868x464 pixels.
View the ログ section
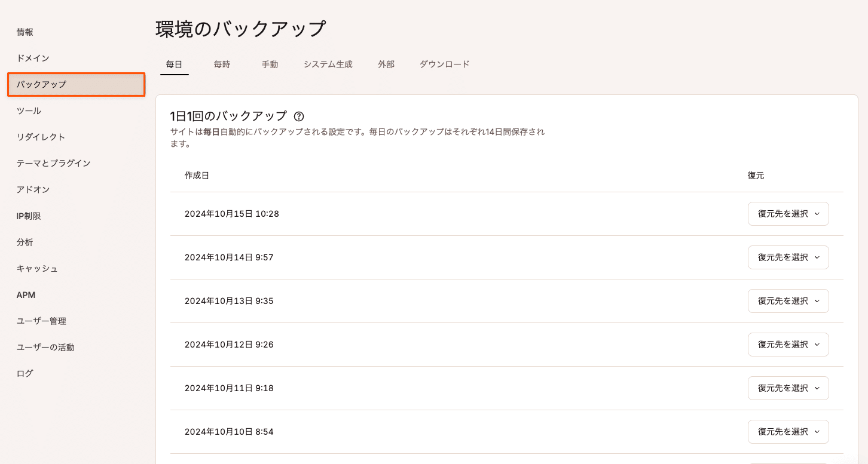(25, 373)
